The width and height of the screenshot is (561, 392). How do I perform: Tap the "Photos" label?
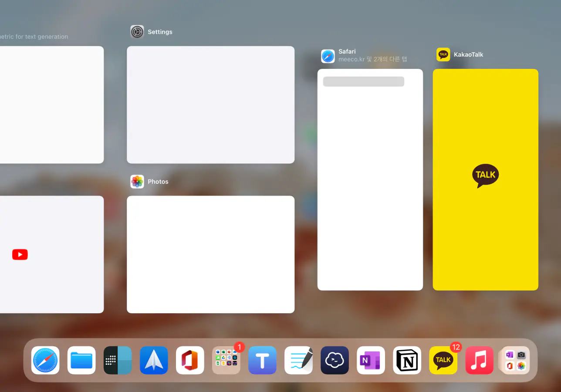pyautogui.click(x=158, y=182)
